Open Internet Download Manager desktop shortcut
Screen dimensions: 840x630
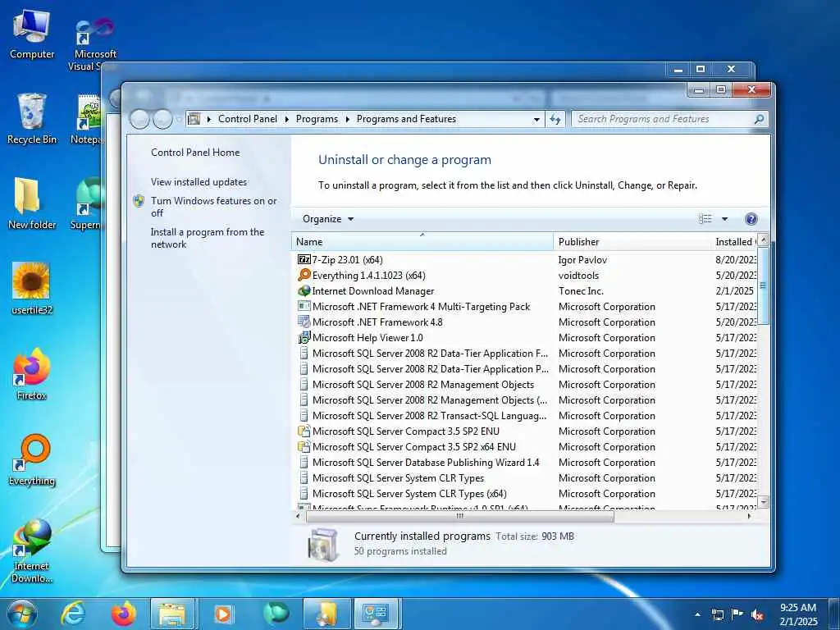(x=32, y=550)
